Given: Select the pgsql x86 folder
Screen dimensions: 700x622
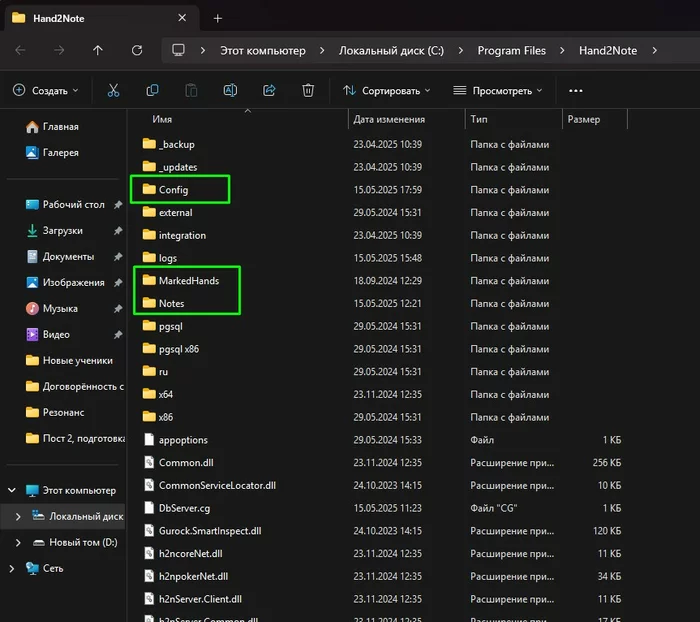Looking at the screenshot, I should pos(179,349).
